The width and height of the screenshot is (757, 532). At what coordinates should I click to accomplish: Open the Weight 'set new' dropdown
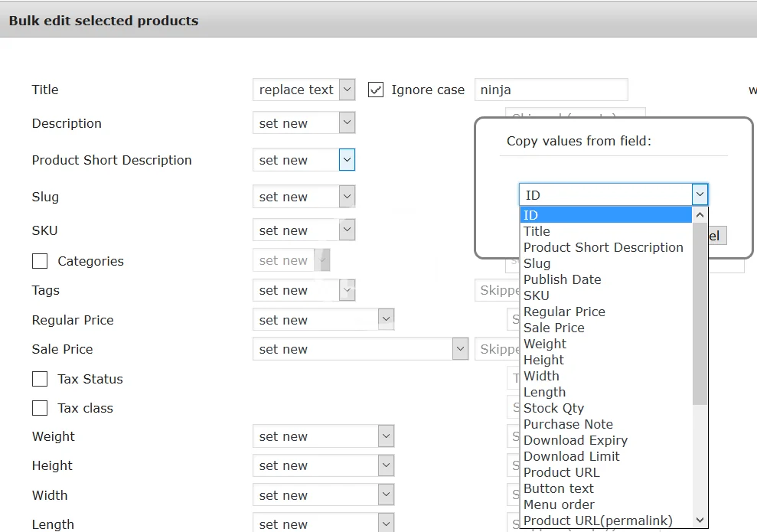click(323, 436)
